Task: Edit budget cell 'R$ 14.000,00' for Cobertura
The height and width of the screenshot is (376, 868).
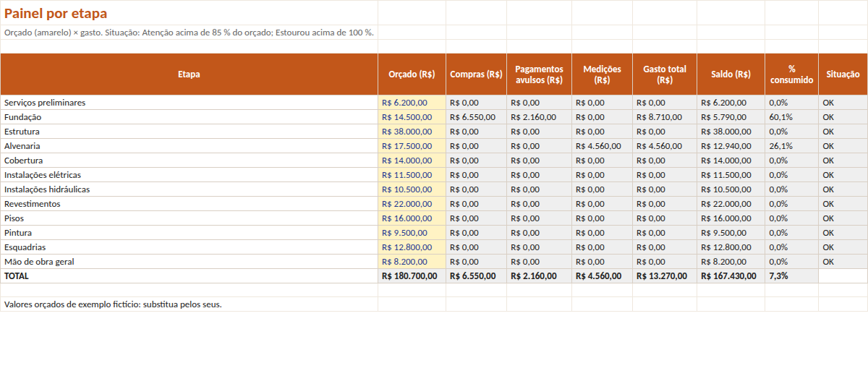Action: click(x=412, y=161)
